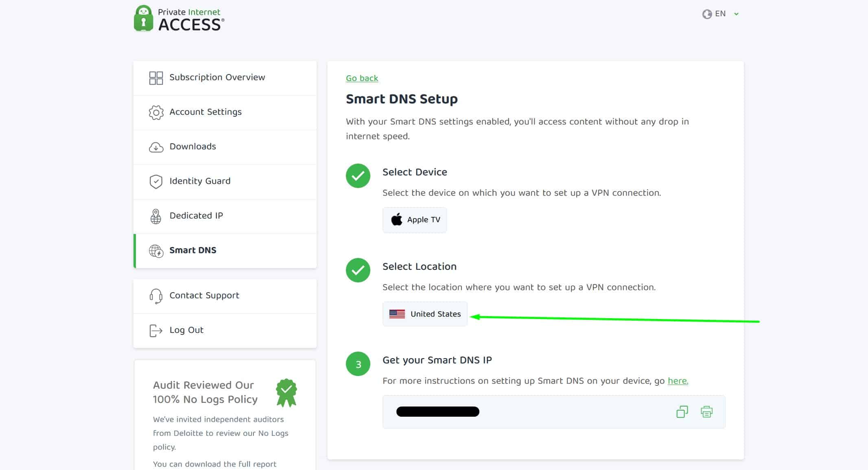Click the Apple logo icon
This screenshot has width=868, height=470.
coord(397,219)
